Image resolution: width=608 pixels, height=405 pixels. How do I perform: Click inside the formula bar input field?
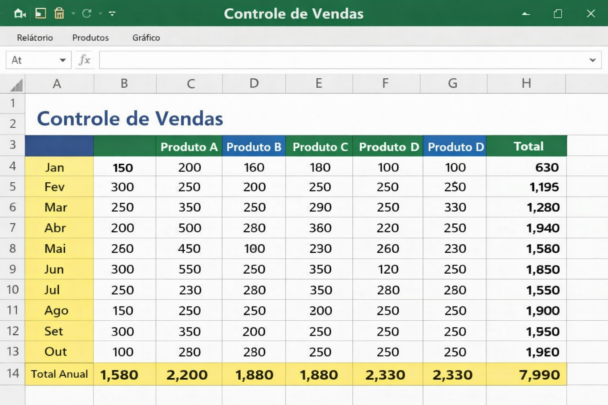(340, 60)
